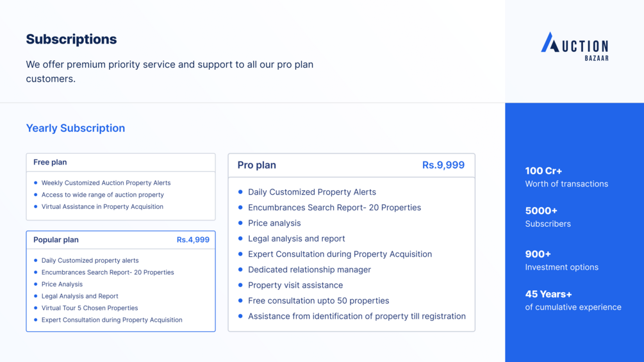Click the Auction Bazaar logo
Image resolution: width=644 pixels, height=362 pixels.
(574, 46)
